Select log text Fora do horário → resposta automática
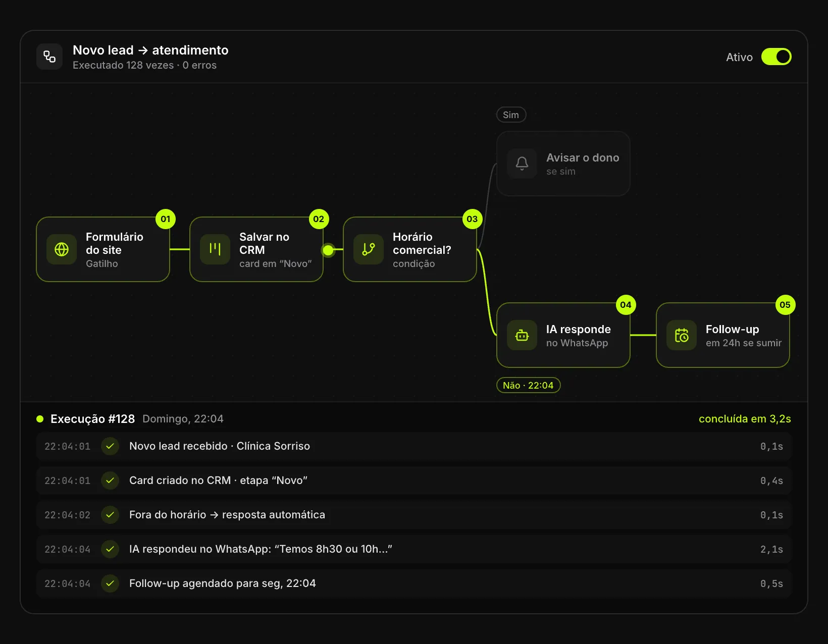 (227, 515)
